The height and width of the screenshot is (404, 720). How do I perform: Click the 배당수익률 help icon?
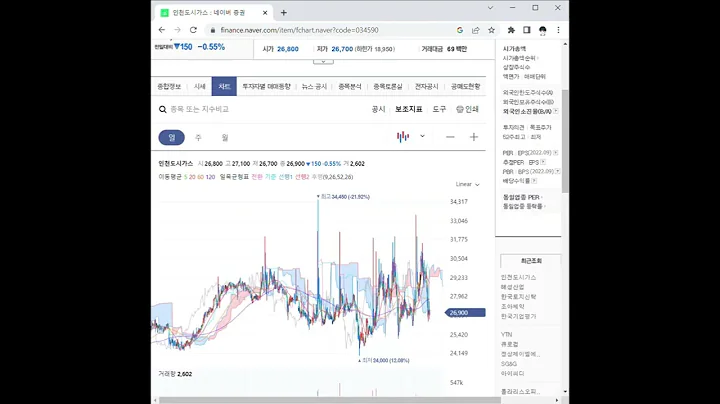(x=534, y=181)
